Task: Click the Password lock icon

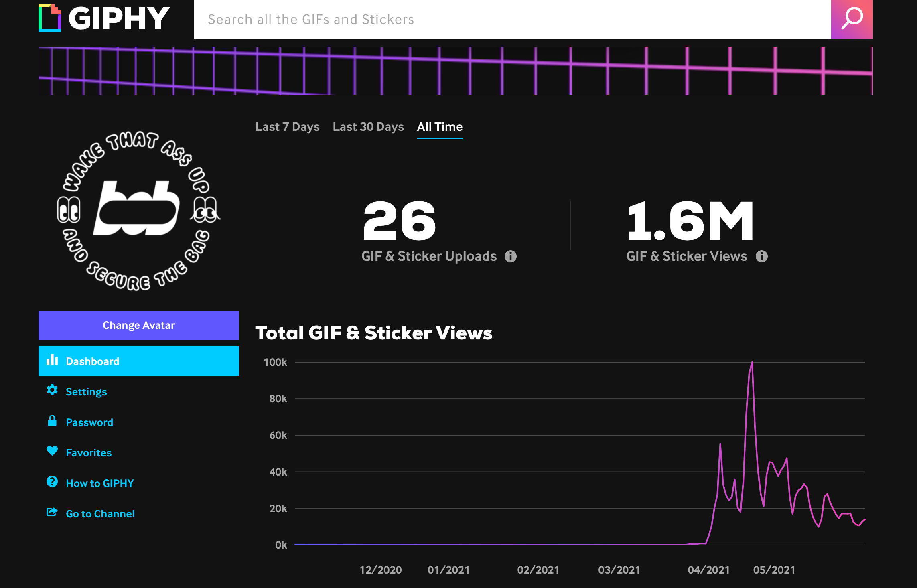Action: point(52,421)
